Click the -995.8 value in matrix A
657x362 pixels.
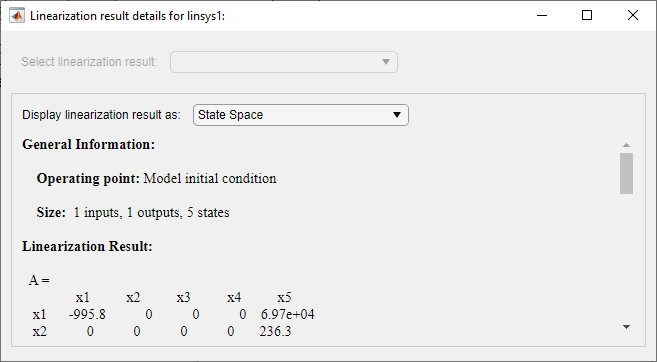[87, 314]
